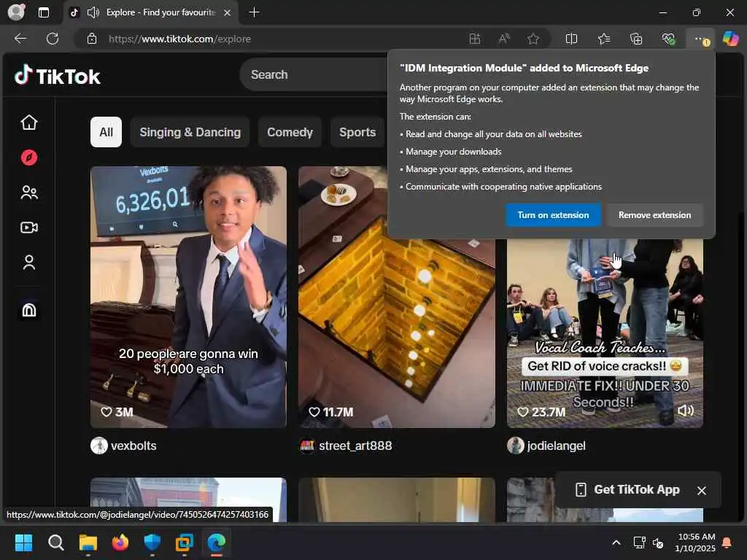This screenshot has width=747, height=560.
Task: Open Edge Settings and more menu
Action: click(x=700, y=39)
